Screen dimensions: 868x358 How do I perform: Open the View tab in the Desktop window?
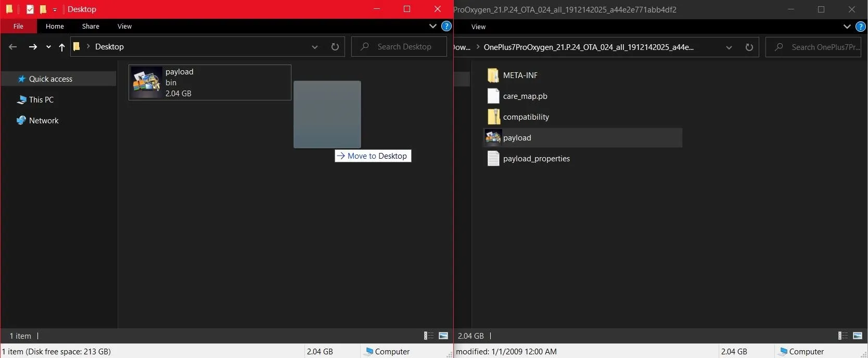point(124,27)
